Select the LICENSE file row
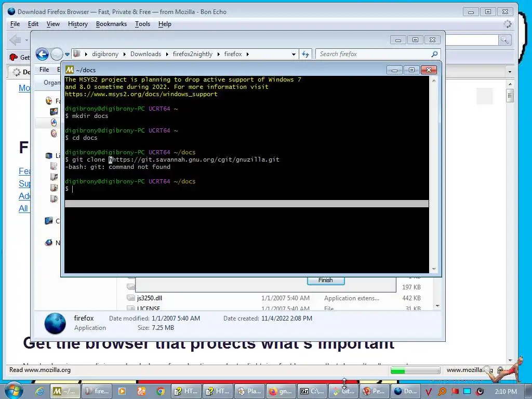This screenshot has width=532, height=399. (148, 308)
